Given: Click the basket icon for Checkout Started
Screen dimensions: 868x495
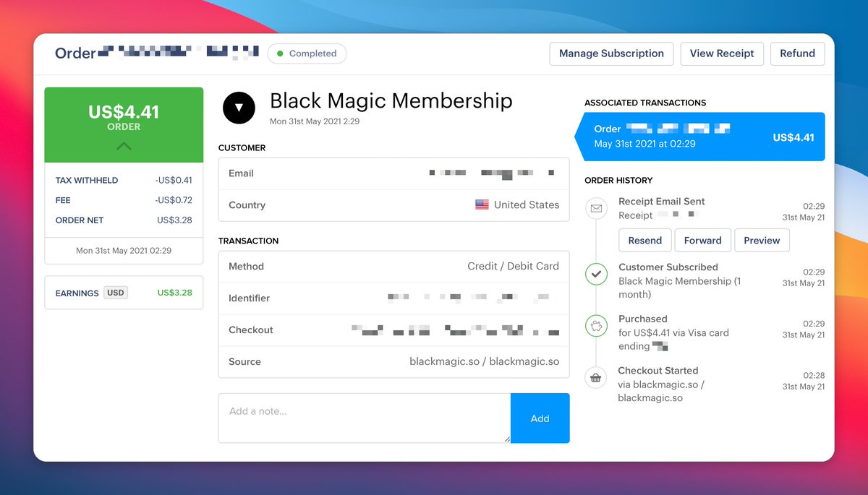Looking at the screenshot, I should (596, 377).
